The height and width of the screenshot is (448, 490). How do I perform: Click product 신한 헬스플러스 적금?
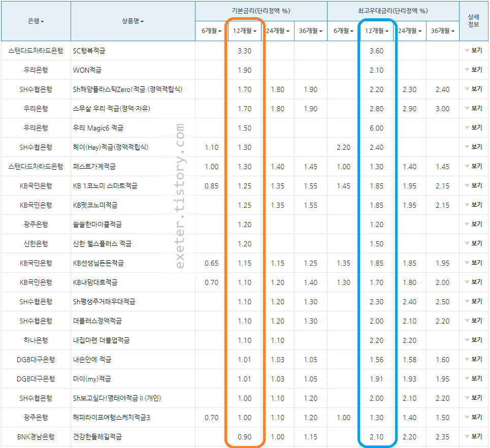(102, 244)
